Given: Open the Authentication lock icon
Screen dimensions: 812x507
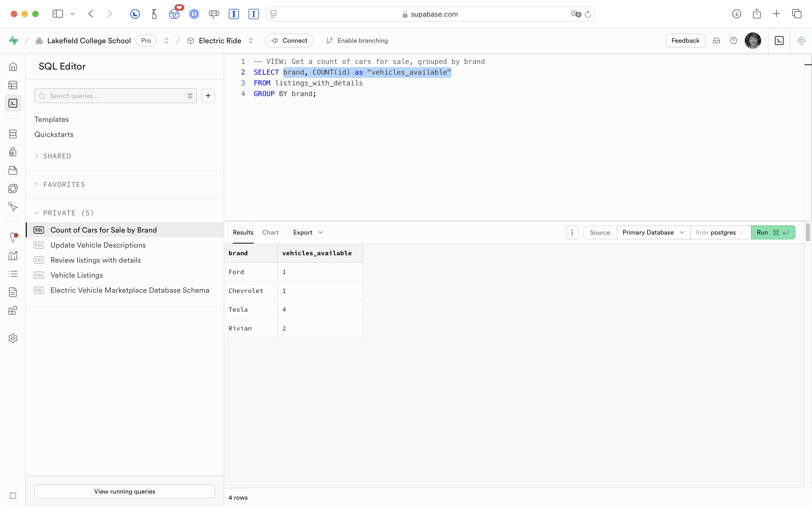Looking at the screenshot, I should 13,152.
